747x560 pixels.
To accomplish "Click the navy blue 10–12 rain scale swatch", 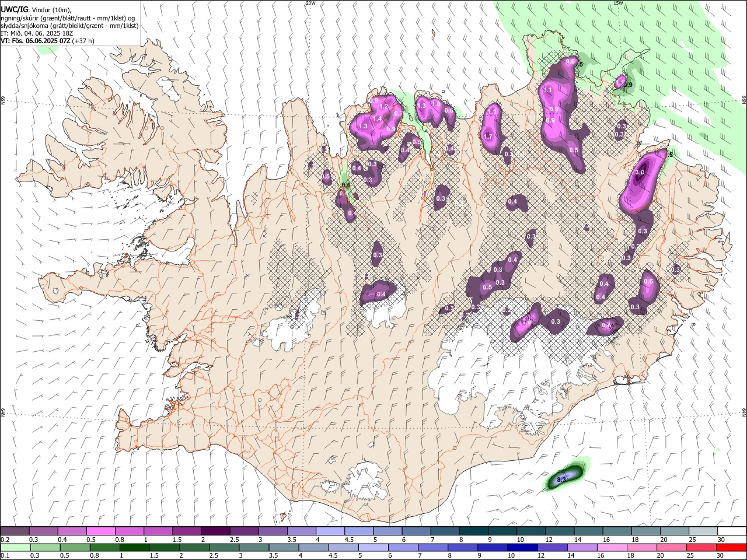I will (522, 547).
